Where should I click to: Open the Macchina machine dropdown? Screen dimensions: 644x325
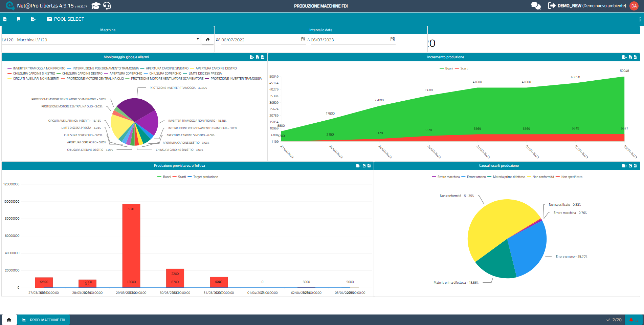[x=198, y=39]
